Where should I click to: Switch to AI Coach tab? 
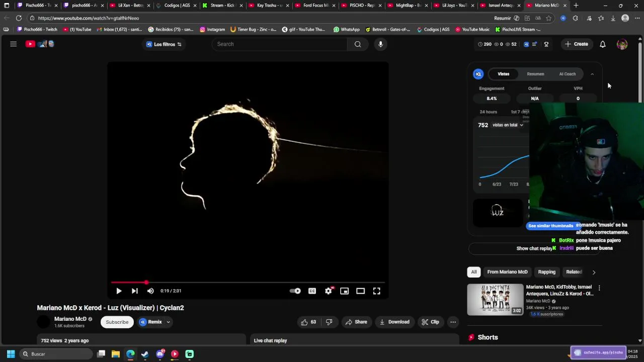click(x=568, y=74)
